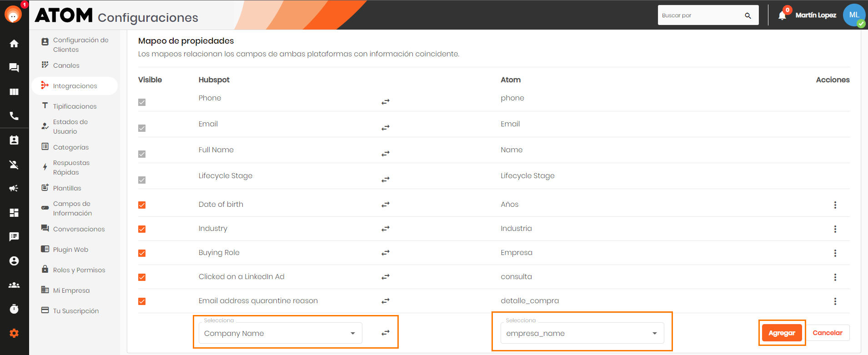The image size is (868, 355).
Task: Open actions menu for Buying Role row
Action: tap(835, 253)
